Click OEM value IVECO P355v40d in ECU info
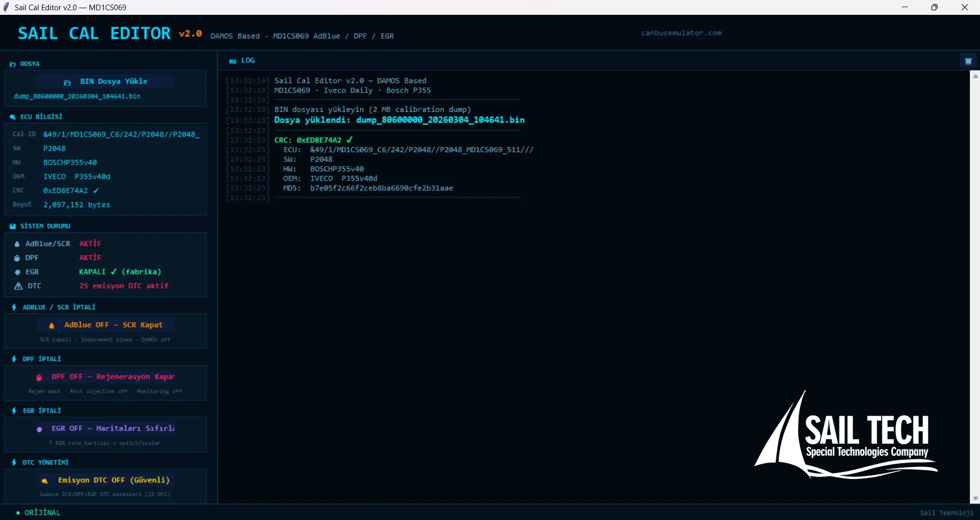Image resolution: width=980 pixels, height=520 pixels. [x=77, y=177]
